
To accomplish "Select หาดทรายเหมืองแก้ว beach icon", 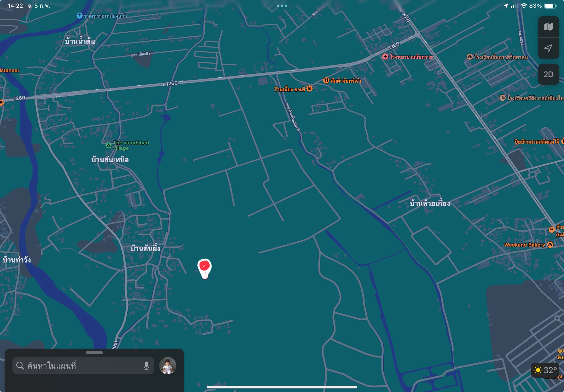I will click(79, 16).
